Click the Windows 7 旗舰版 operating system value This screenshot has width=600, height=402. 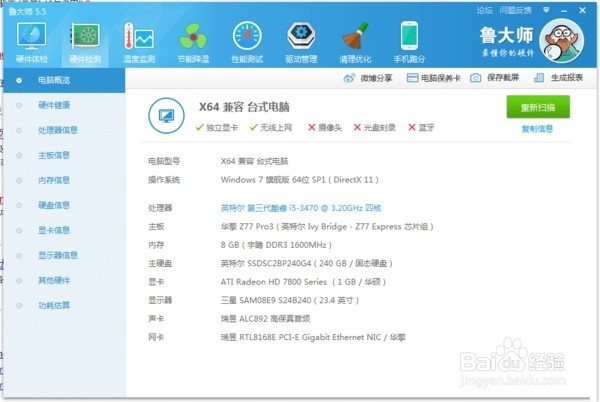[300, 180]
